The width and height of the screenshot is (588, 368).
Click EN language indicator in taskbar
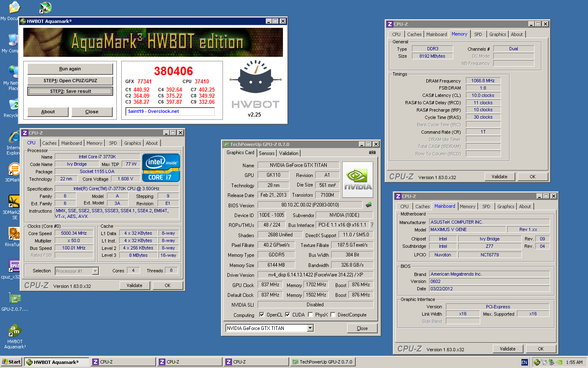pyautogui.click(x=524, y=362)
